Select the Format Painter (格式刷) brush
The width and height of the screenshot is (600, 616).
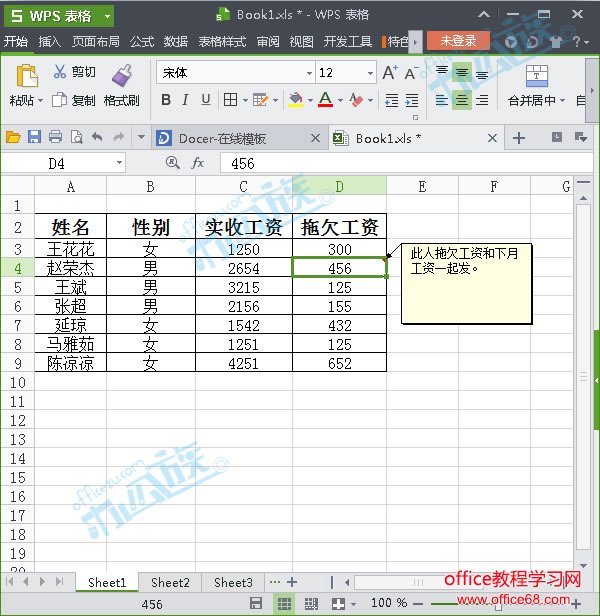122,75
